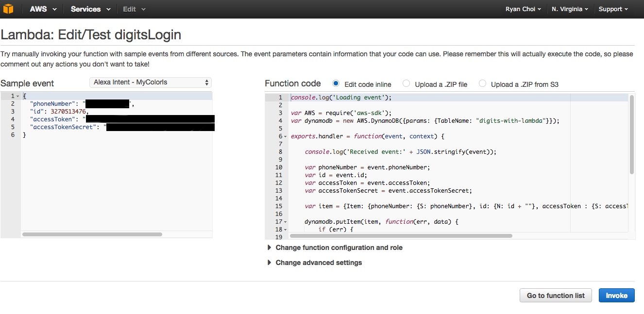The width and height of the screenshot is (644, 314).
Task: Open the AWS dropdown menu
Action: (43, 9)
